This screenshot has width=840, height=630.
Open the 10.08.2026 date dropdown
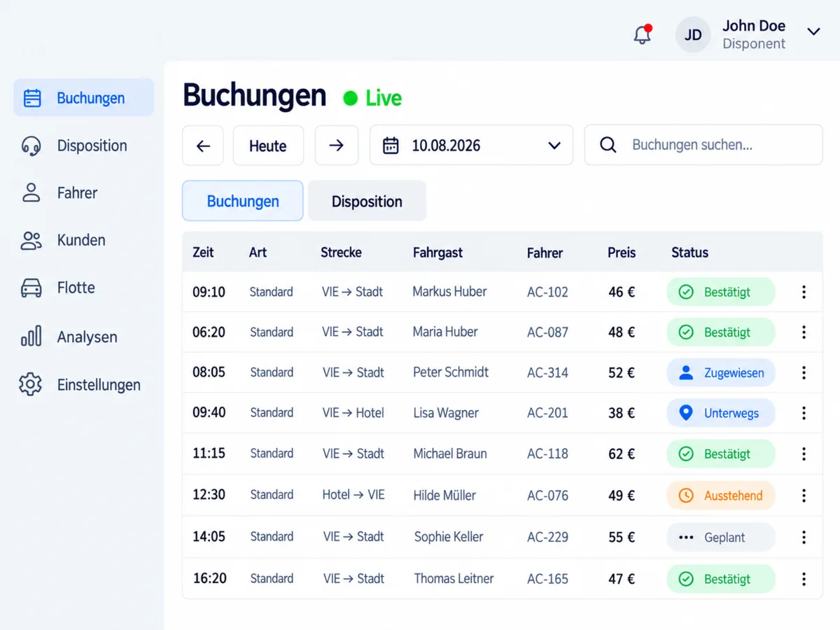coord(471,146)
